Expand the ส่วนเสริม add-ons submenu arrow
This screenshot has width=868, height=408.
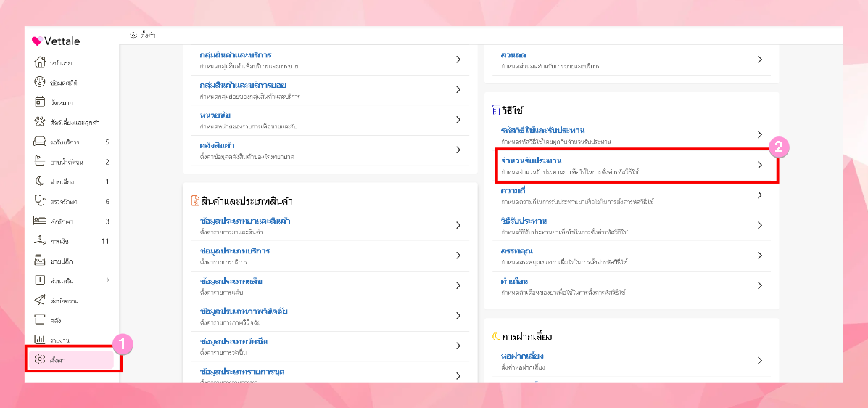pos(108,280)
